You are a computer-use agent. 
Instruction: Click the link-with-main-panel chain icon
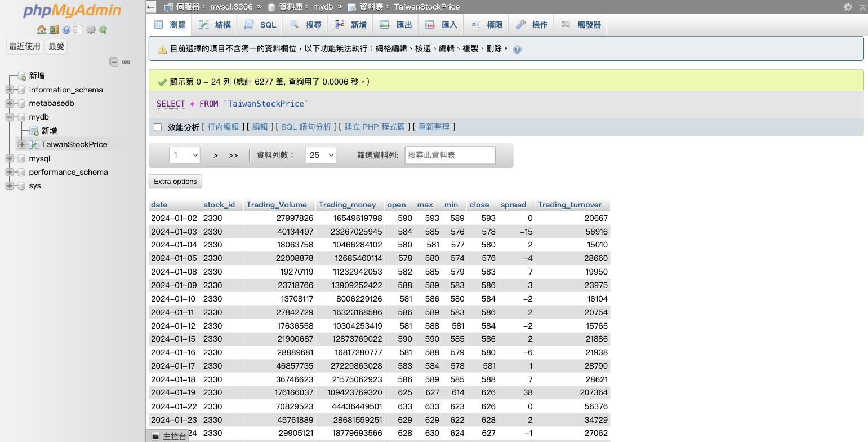[126, 62]
